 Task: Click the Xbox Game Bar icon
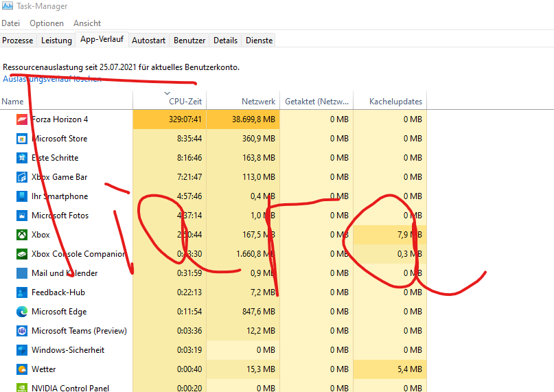pos(22,177)
